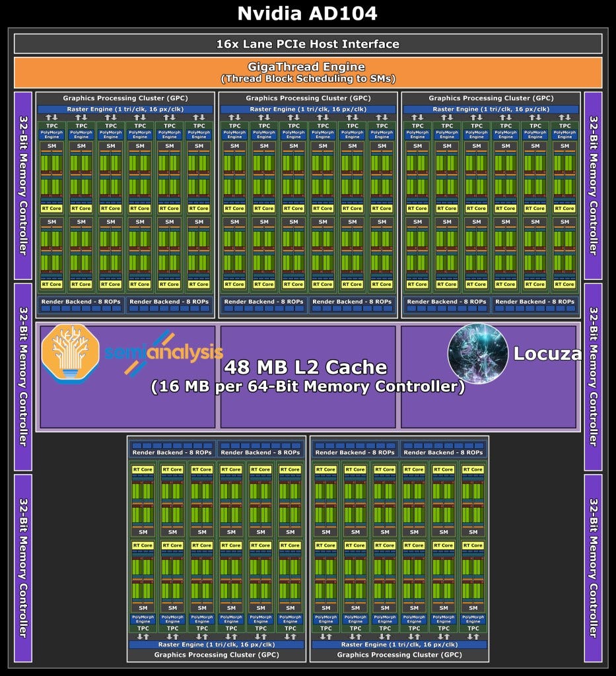Screen dimensions: 616x676
Task: Click the 48 MB L2 Cache heading
Action: (x=306, y=367)
